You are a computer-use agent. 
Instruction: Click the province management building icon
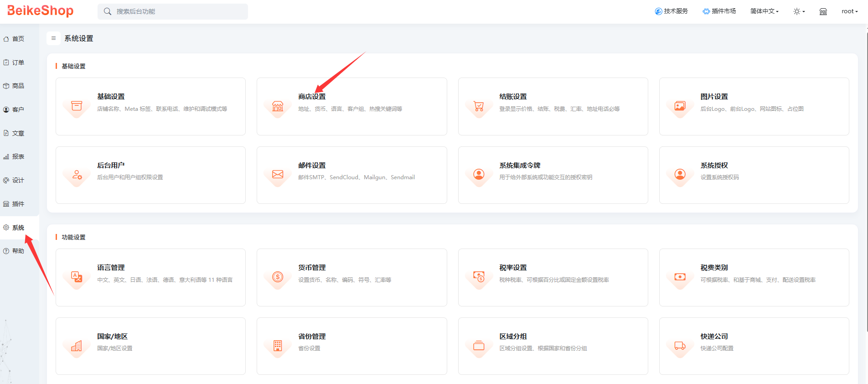pyautogui.click(x=278, y=346)
